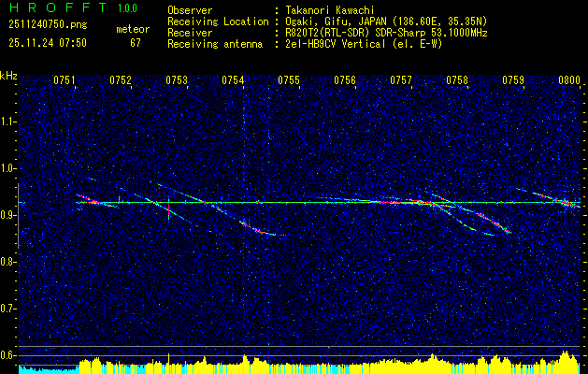Click the 0.9 frequency axis label
The image size is (588, 374).
click(7, 215)
